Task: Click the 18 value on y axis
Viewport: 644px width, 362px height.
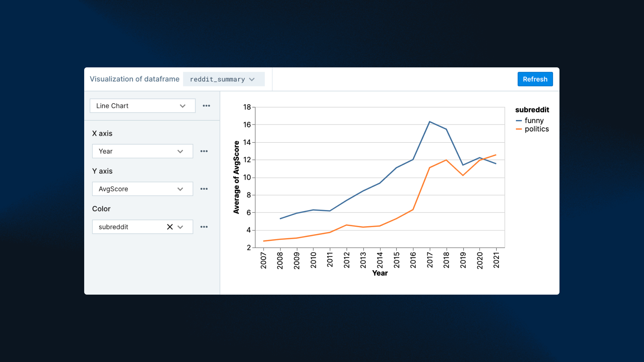Action: [x=247, y=107]
